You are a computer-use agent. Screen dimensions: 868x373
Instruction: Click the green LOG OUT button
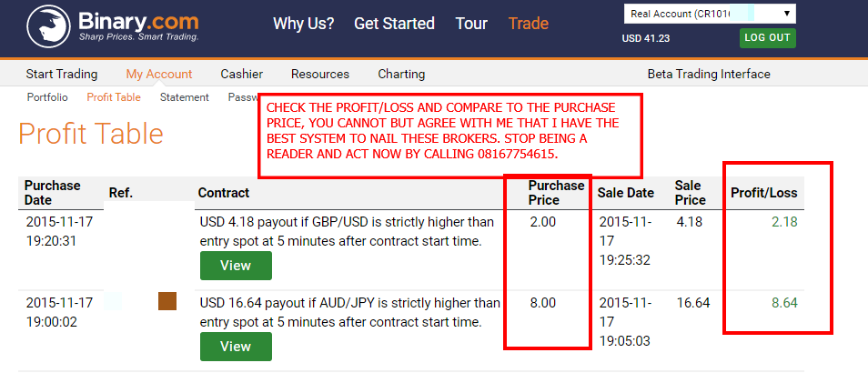point(767,38)
